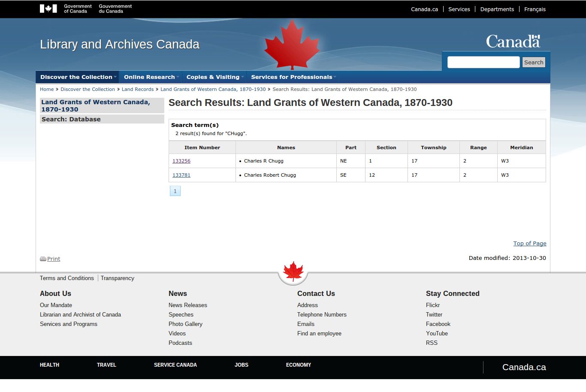Click the Township column header

[x=434, y=148]
